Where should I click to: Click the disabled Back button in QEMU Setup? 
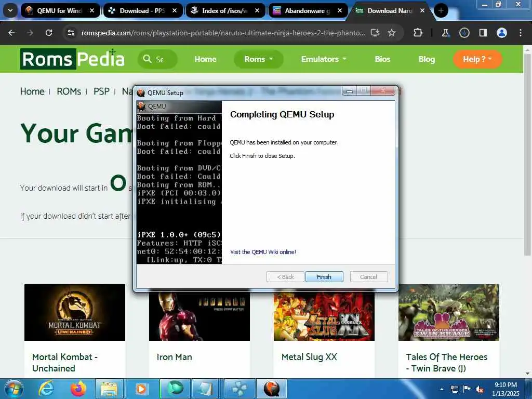[x=285, y=277]
